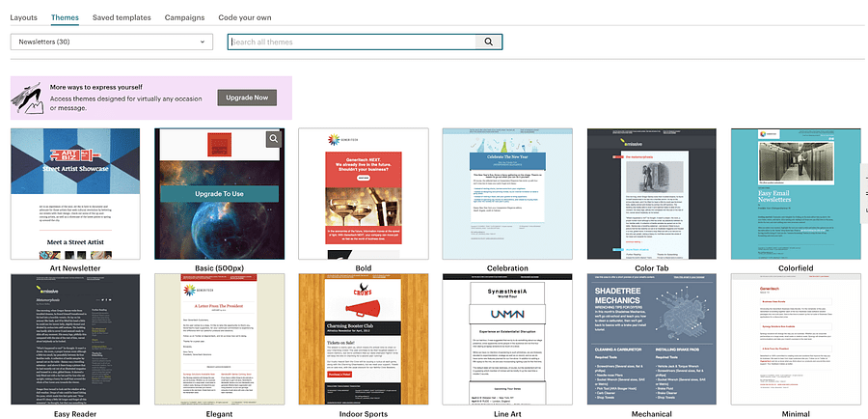Go to the Campaigns tab

[x=184, y=17]
